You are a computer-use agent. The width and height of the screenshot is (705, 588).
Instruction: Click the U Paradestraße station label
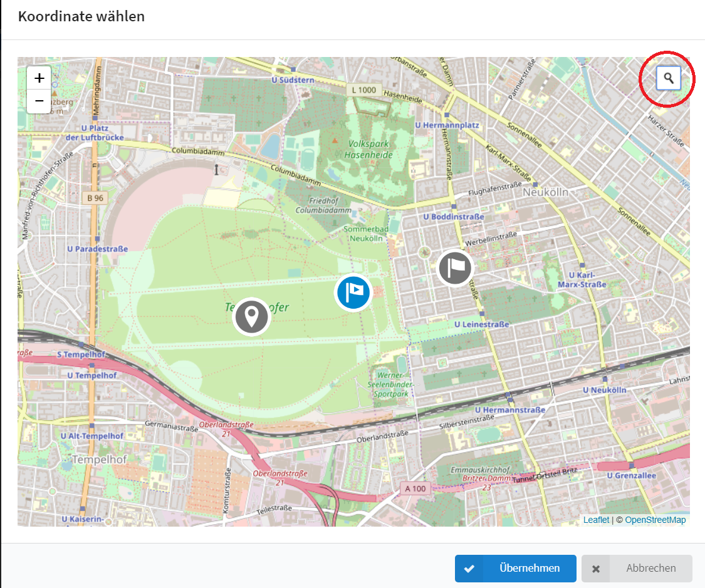98,249
